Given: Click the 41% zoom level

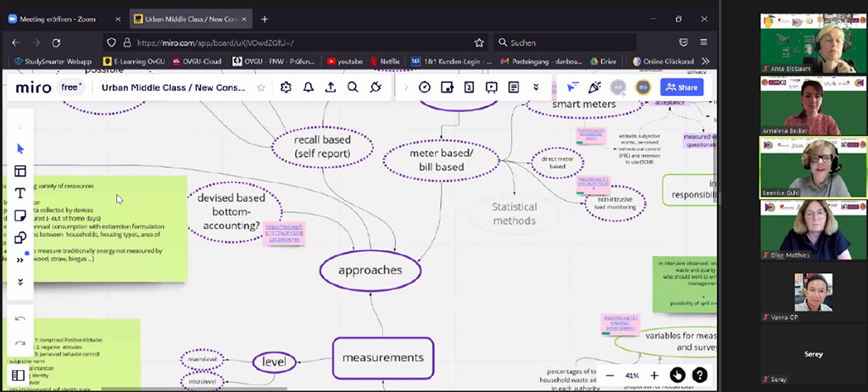Looking at the screenshot, I should (632, 375).
